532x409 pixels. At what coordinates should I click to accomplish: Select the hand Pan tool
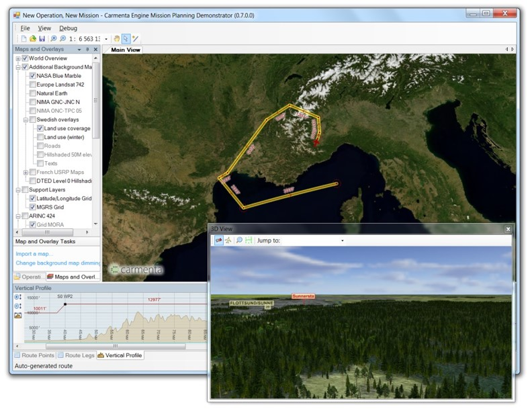tap(117, 39)
